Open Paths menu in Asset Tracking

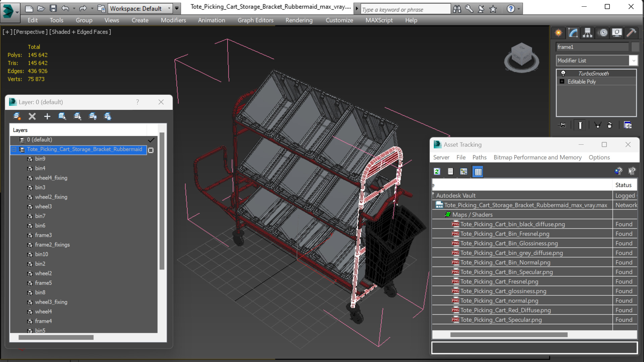click(x=479, y=157)
